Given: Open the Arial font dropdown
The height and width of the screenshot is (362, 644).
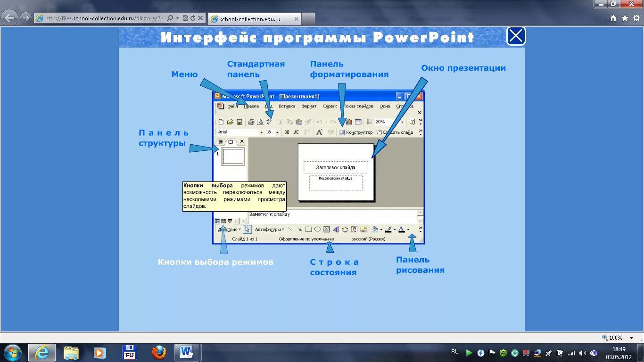Looking at the screenshot, I should click(x=262, y=132).
